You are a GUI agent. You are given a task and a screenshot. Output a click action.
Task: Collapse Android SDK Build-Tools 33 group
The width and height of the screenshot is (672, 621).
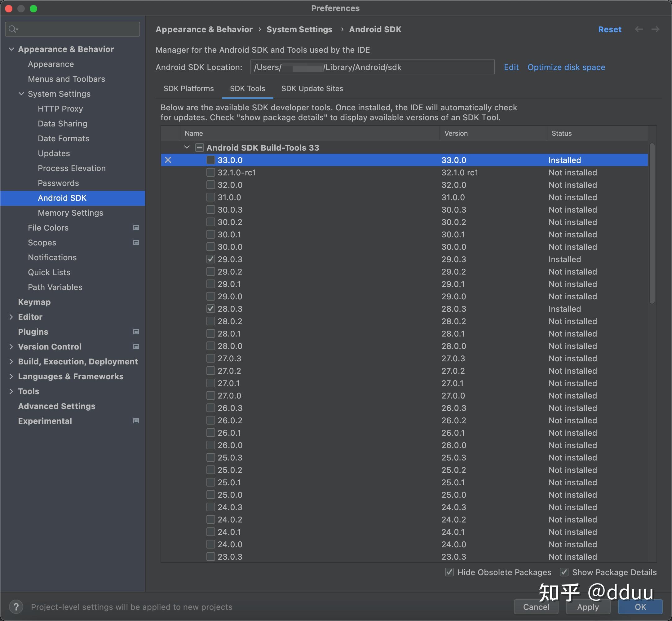click(x=187, y=148)
